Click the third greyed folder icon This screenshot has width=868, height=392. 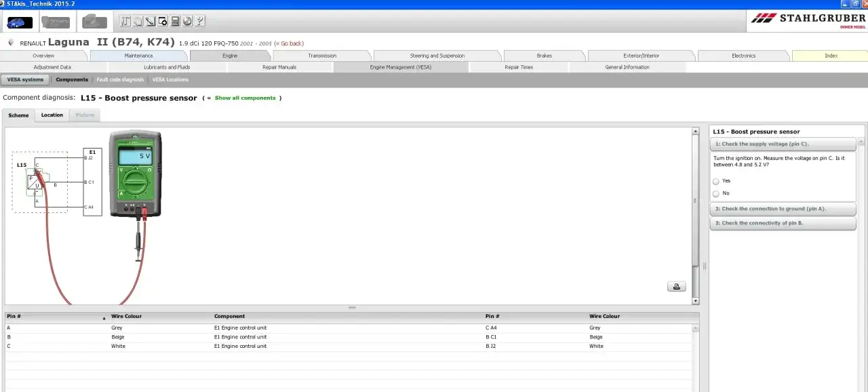[94, 22]
